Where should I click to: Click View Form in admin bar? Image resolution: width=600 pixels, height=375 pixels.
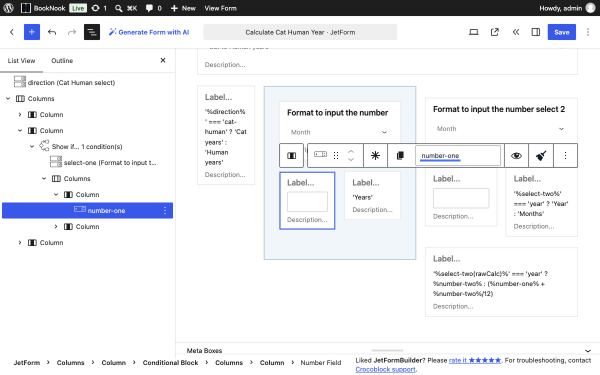[220, 8]
